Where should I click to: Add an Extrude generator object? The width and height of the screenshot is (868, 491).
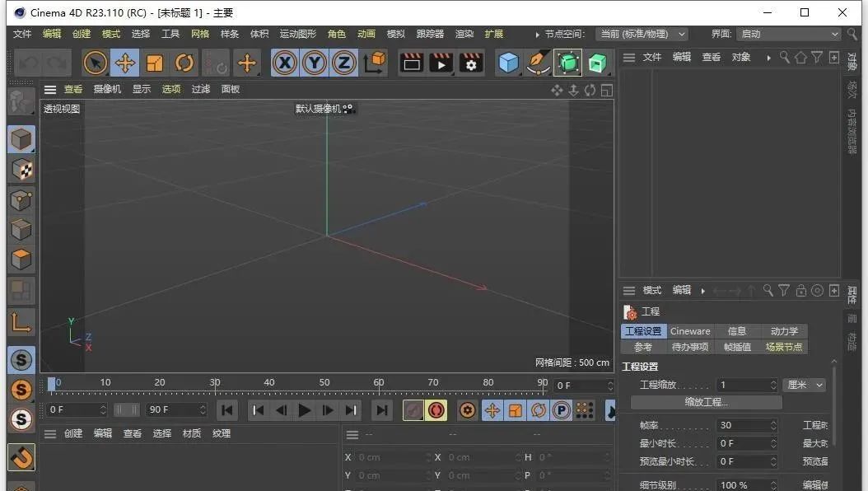597,63
